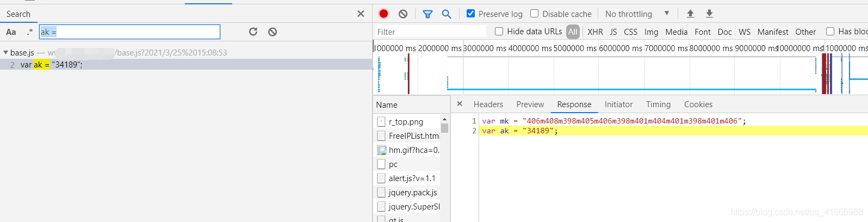Clear the search results
Image resolution: width=868 pixels, height=222 pixels.
pyautogui.click(x=272, y=32)
